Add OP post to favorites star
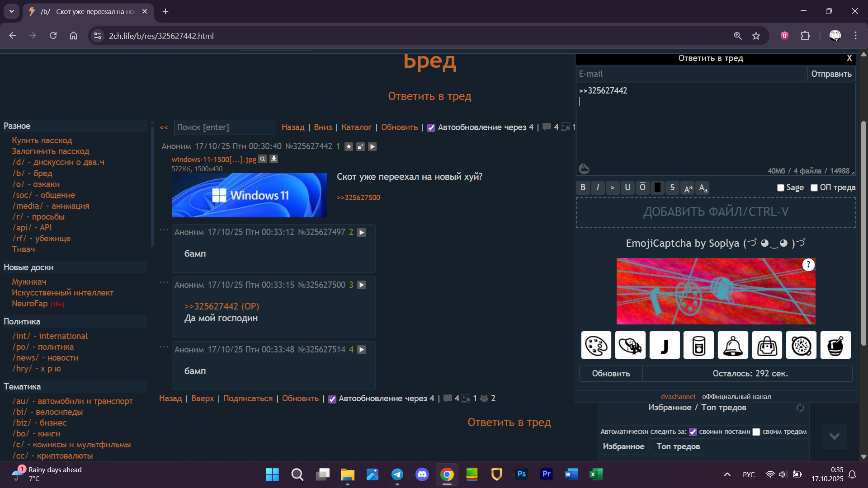 (349, 146)
